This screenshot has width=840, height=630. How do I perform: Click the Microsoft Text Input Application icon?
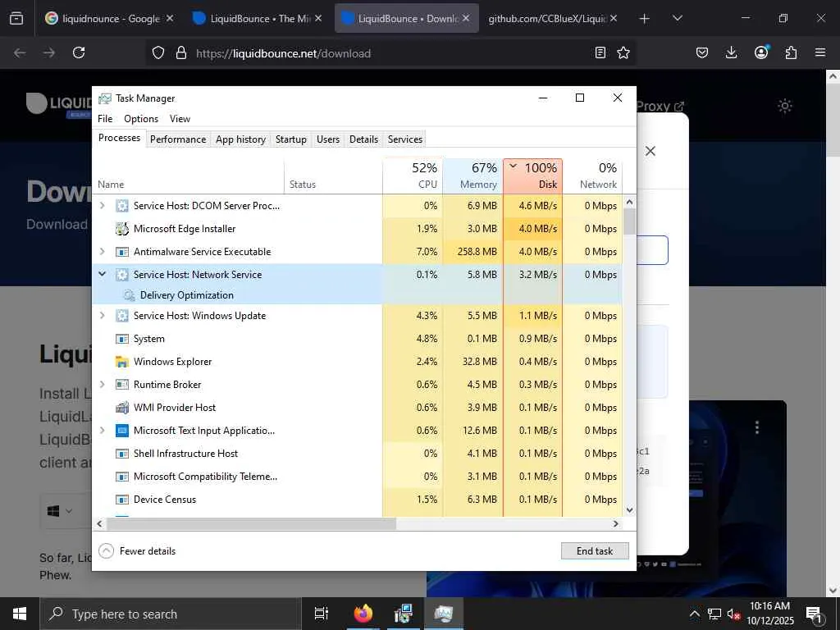pyautogui.click(x=122, y=431)
